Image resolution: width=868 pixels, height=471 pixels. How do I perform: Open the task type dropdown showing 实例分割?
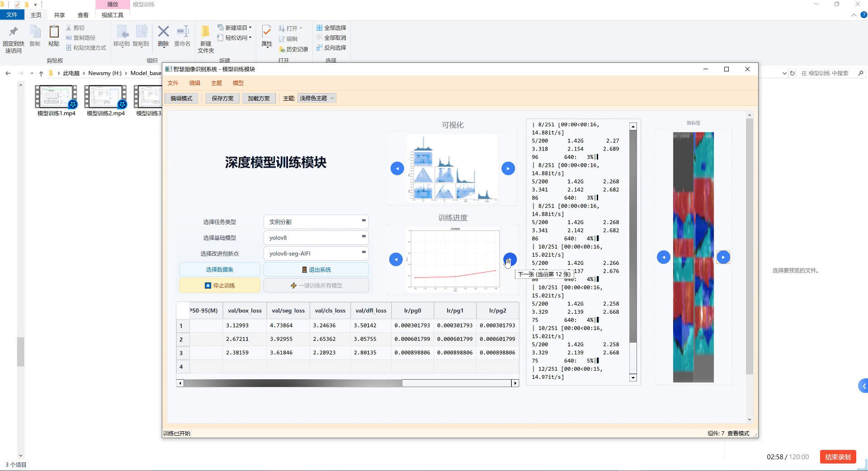point(316,222)
